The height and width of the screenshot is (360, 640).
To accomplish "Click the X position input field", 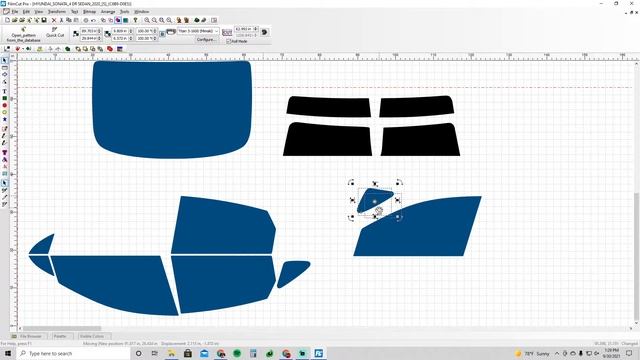I will pyautogui.click(x=91, y=31).
